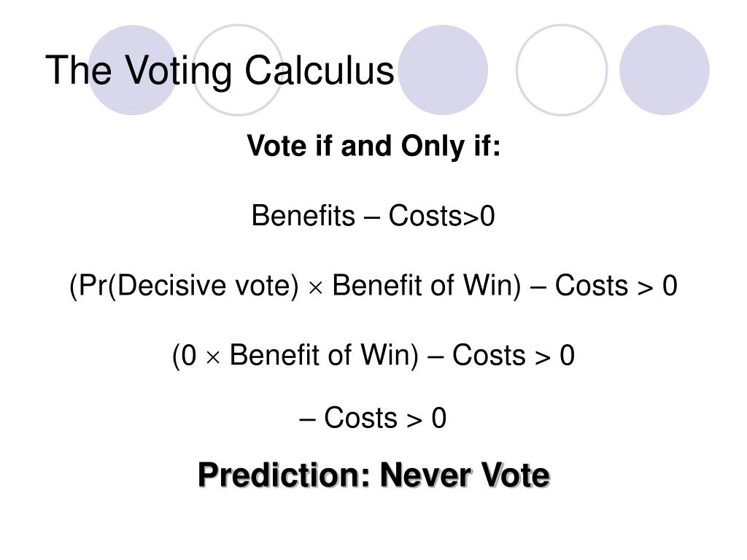Click the first filled lavender circle
Viewport: 747px width, 560px height.
tap(133, 70)
